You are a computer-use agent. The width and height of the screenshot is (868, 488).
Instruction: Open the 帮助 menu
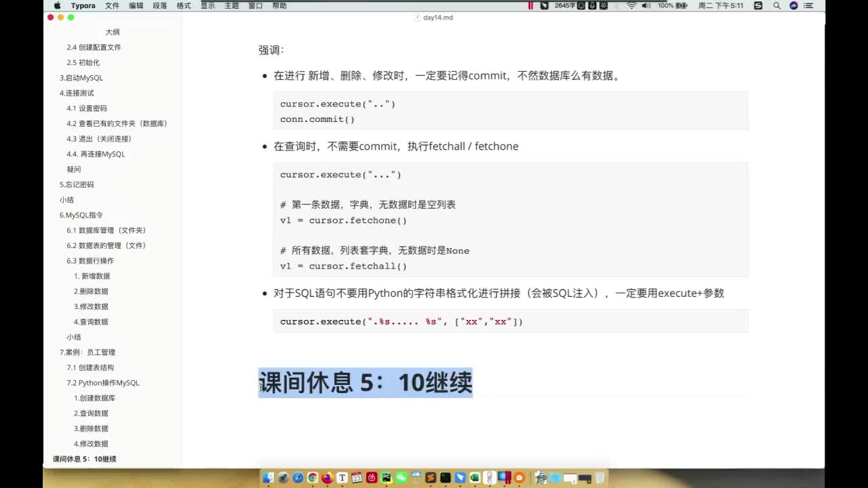[x=279, y=5]
